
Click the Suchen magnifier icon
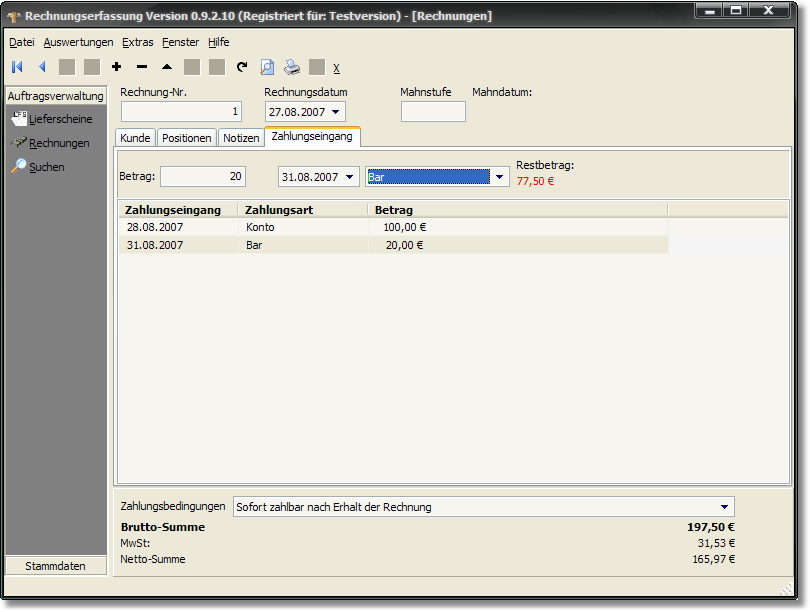tap(19, 166)
